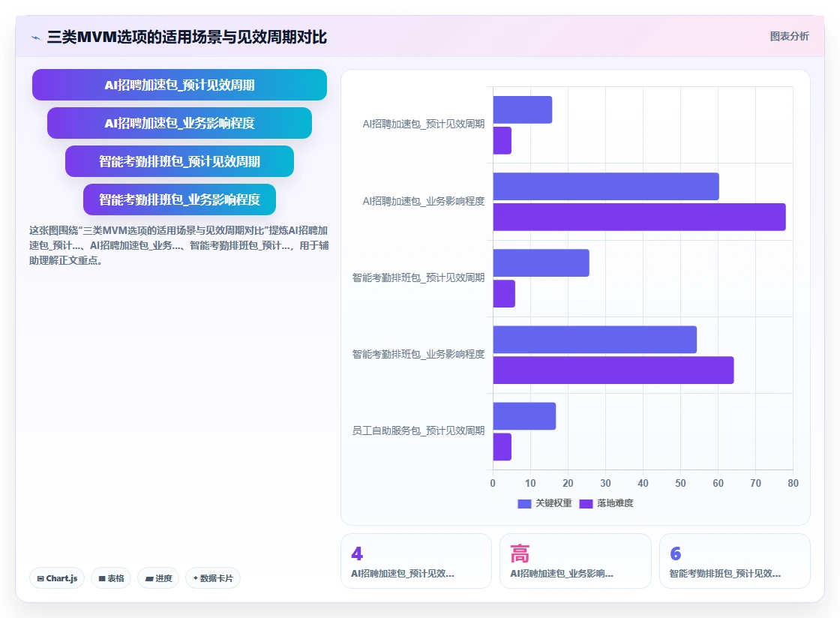Select the AI招聘加速包_业务影响程度 pill button
This screenshot has width=840, height=618.
(179, 123)
